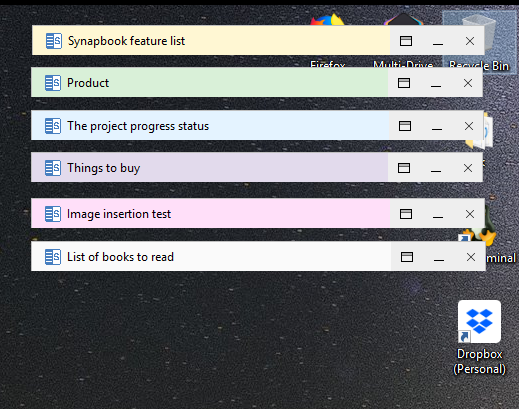Close the 'Synapbook feature list' note

[x=470, y=41]
